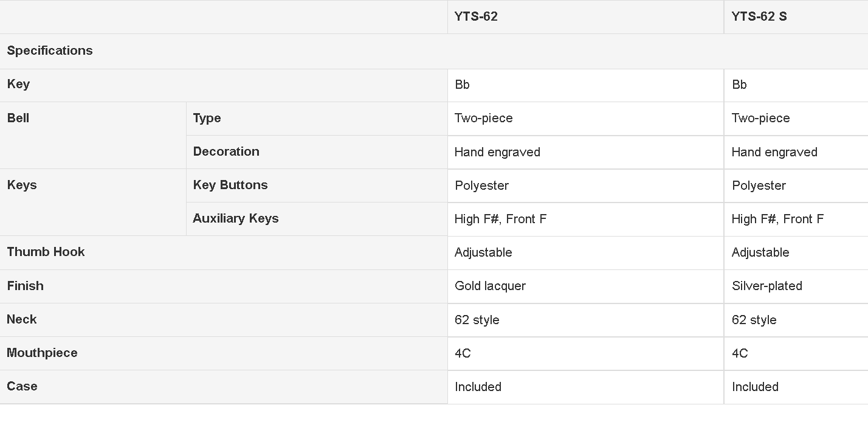Screen dimensions: 868x433
Task: Click the Mouthpiece row label
Action: (x=43, y=353)
